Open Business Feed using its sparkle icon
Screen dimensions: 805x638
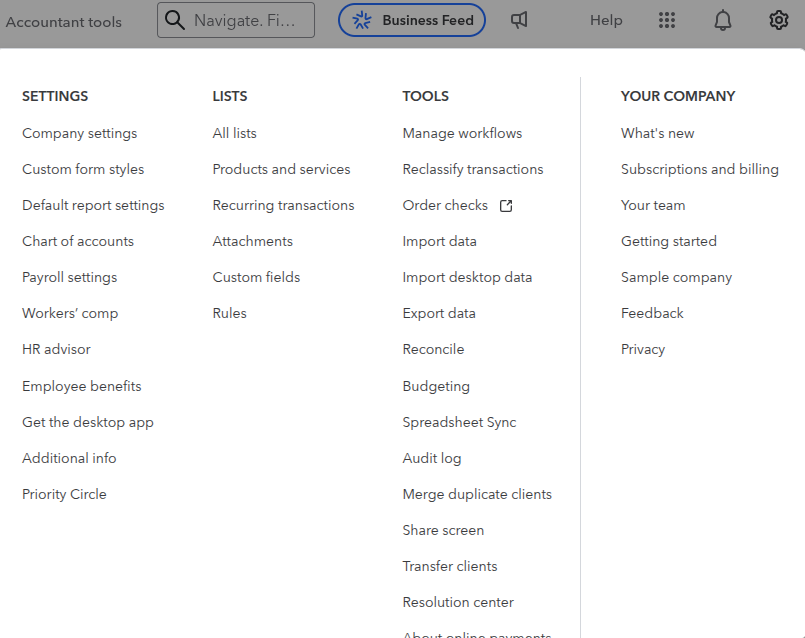[x=362, y=19]
